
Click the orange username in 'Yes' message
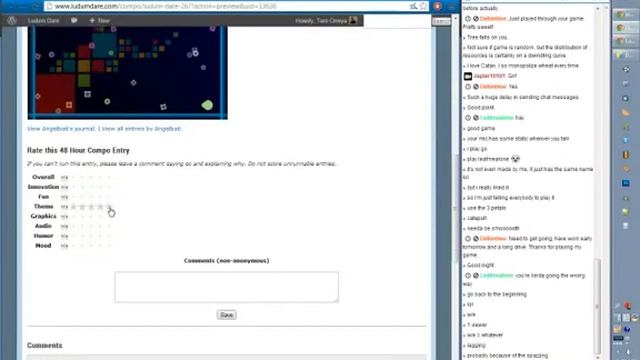[x=493, y=87]
